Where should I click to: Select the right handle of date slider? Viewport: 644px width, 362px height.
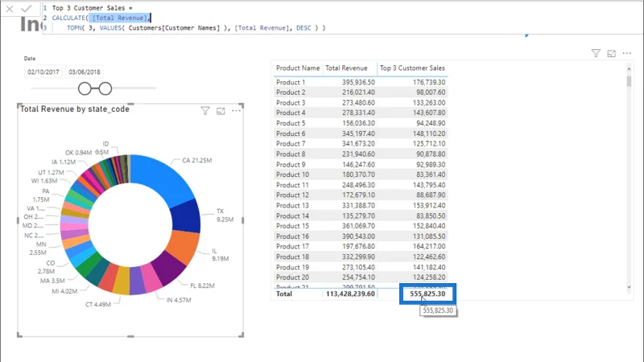[105, 88]
